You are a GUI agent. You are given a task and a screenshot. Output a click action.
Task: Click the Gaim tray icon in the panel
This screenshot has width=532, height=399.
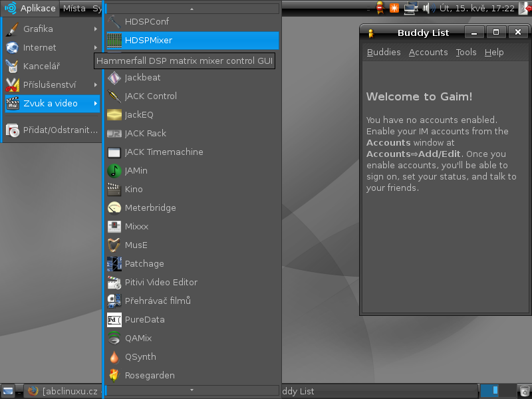[380, 8]
